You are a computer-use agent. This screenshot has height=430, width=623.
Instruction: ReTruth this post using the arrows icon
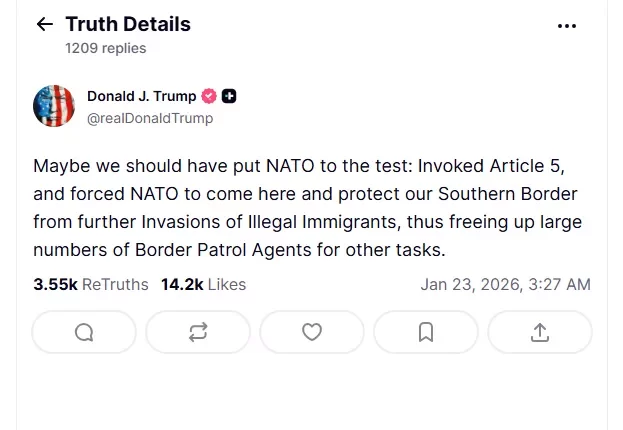click(x=198, y=332)
